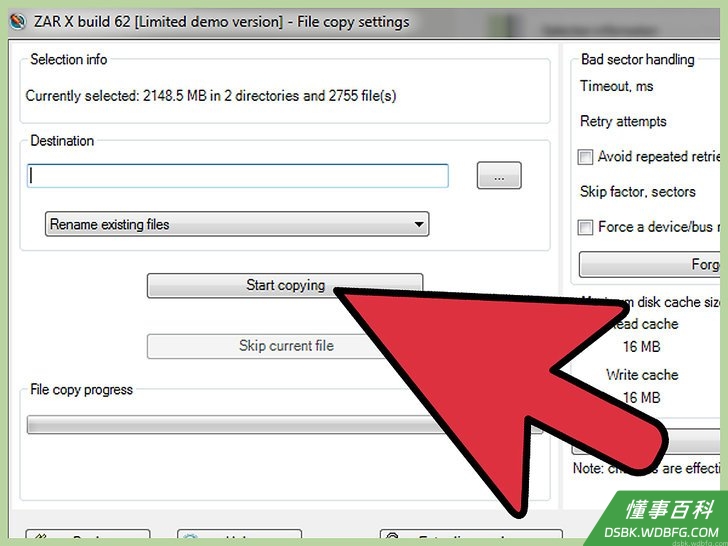
Task: Click the Retry attempts label
Action: (x=623, y=122)
